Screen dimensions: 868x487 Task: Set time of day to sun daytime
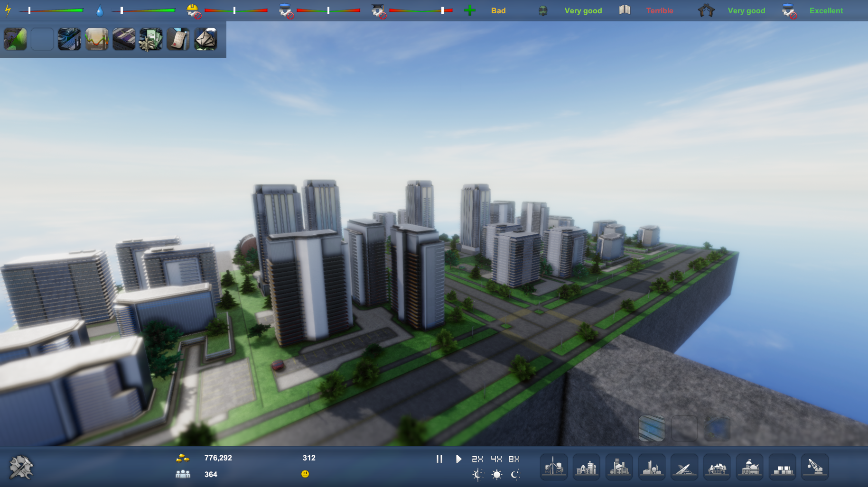coord(497,474)
